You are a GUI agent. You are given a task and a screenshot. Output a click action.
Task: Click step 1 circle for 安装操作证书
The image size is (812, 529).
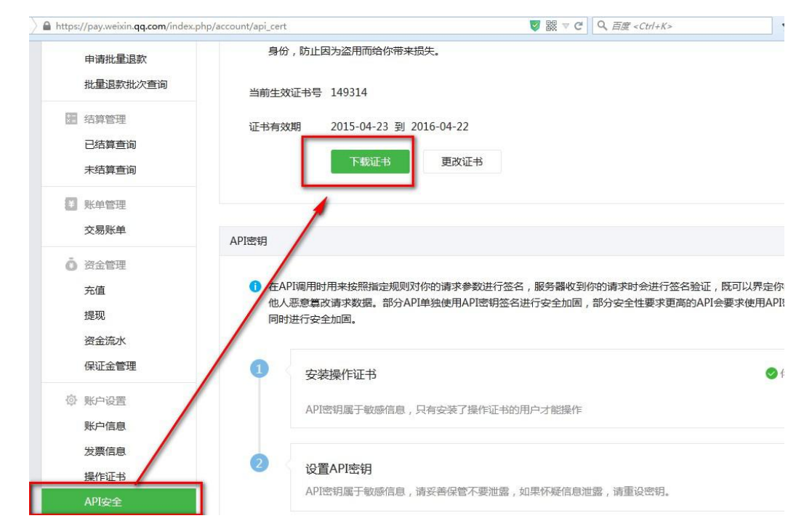(260, 370)
